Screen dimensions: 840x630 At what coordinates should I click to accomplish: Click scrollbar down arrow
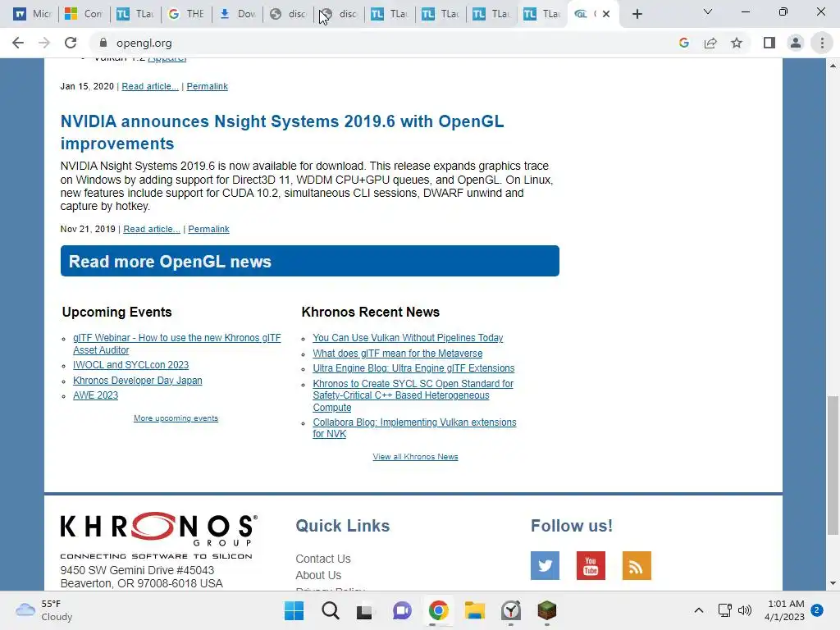(833, 583)
